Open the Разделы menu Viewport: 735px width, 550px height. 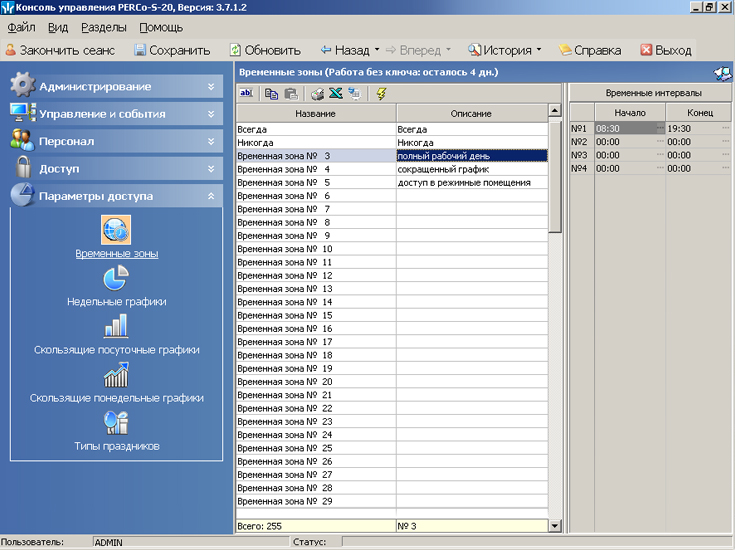click(104, 28)
